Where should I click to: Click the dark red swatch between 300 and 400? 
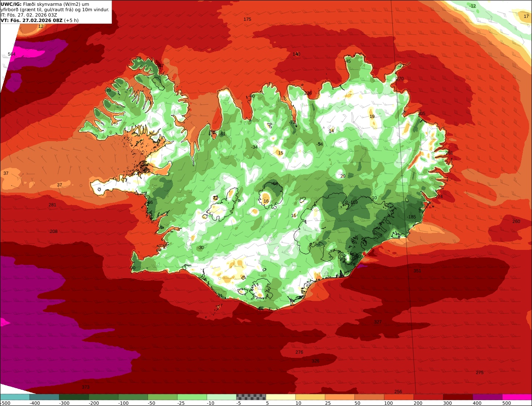(458, 397)
